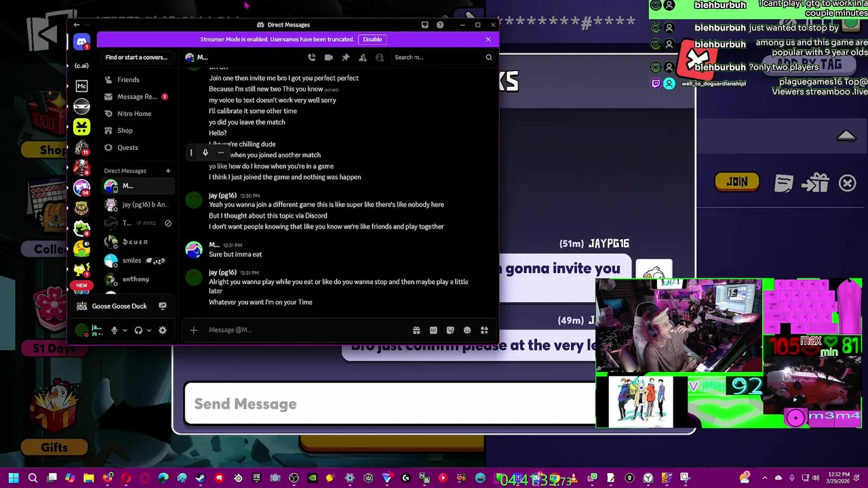Click microphone icon on hovered message toolbar

tap(205, 152)
